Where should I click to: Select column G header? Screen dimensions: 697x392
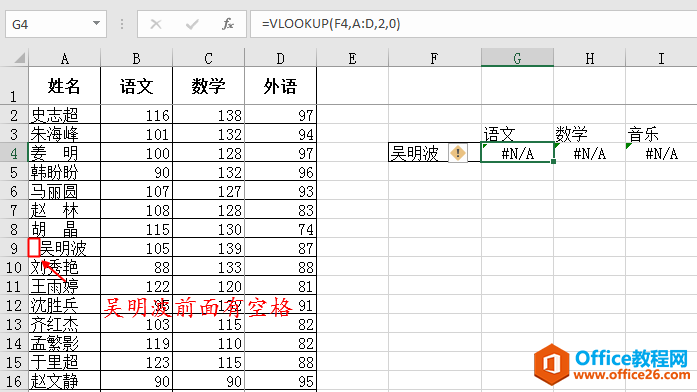click(517, 58)
